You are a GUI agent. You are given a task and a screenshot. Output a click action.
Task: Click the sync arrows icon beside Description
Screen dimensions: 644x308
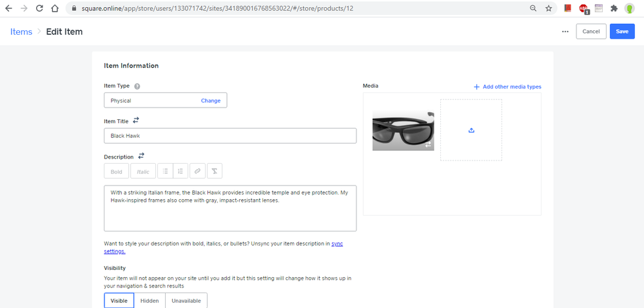141,156
